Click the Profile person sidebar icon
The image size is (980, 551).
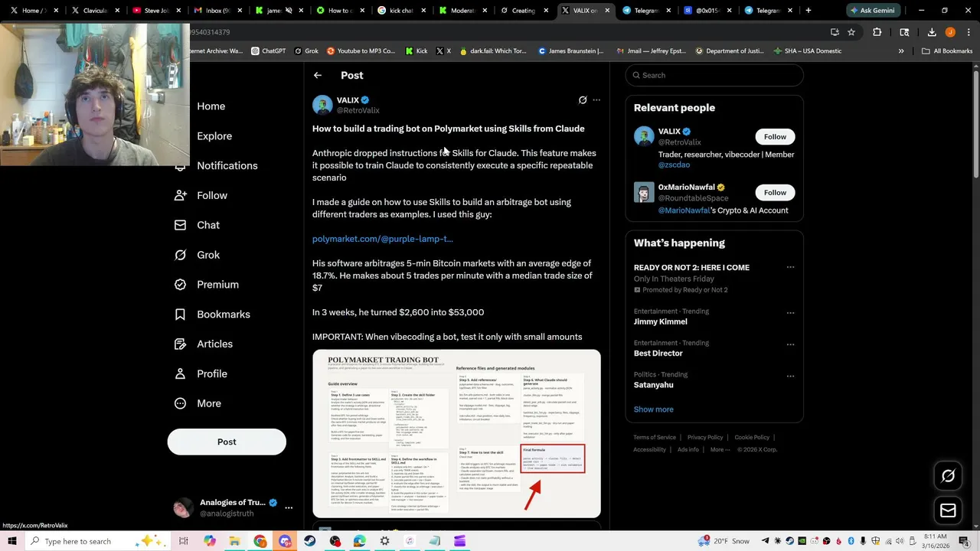click(180, 373)
